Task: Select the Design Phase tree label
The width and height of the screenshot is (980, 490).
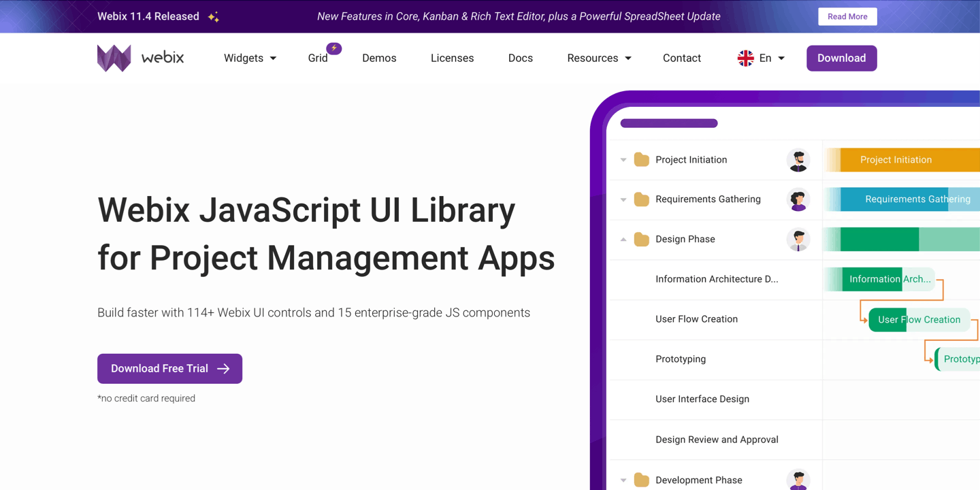Action: click(x=685, y=240)
